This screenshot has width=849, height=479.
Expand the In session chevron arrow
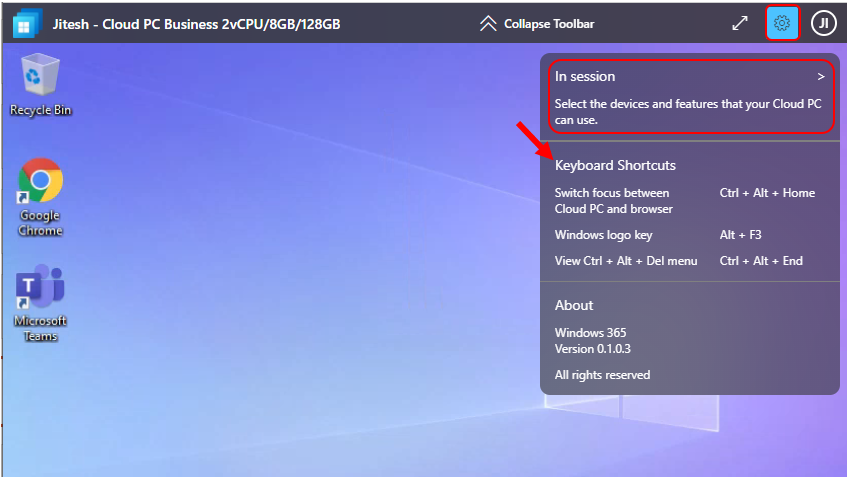(x=821, y=77)
